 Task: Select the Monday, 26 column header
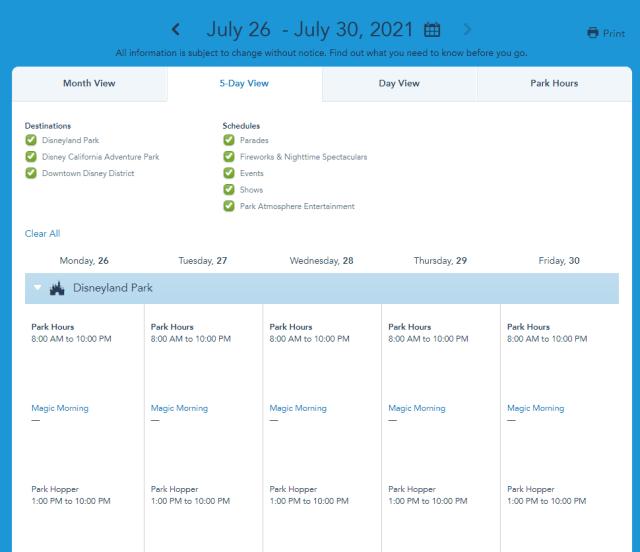(x=84, y=260)
